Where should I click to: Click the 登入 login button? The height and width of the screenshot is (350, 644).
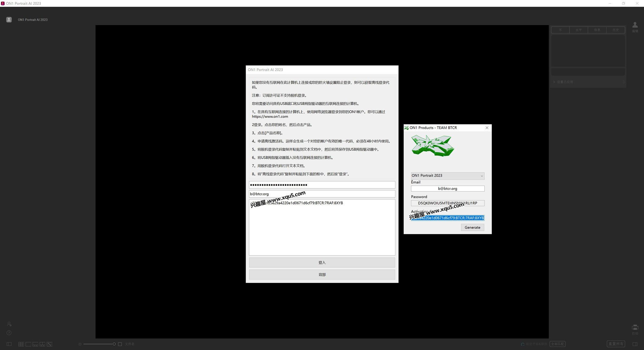[x=322, y=262]
